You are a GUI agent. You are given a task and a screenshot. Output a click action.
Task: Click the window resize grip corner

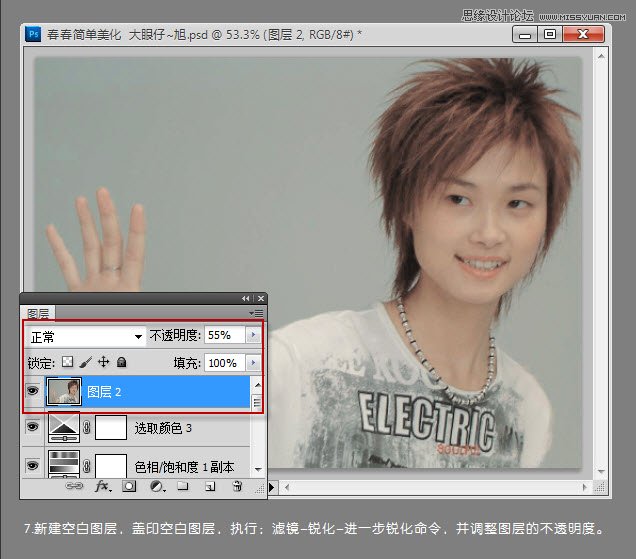coord(600,487)
